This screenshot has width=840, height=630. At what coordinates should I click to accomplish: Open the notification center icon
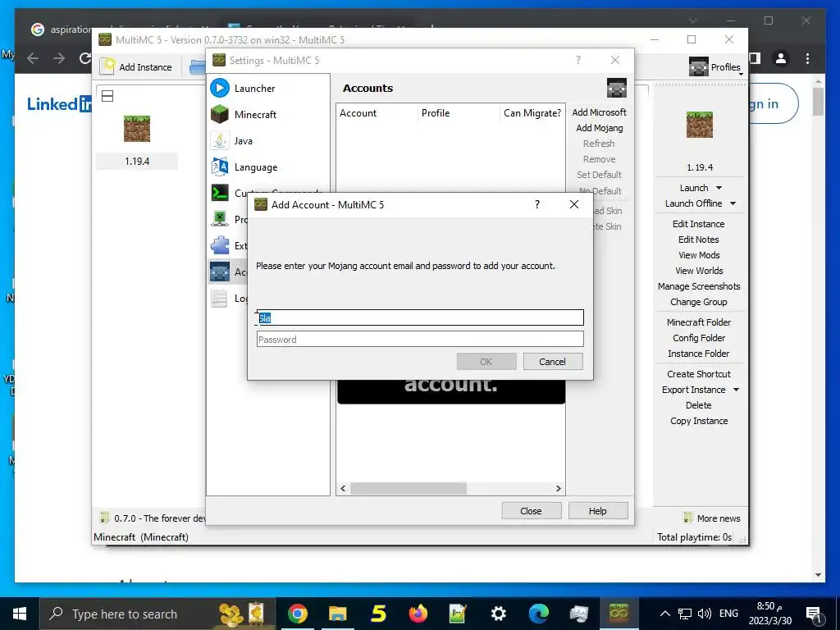813,614
